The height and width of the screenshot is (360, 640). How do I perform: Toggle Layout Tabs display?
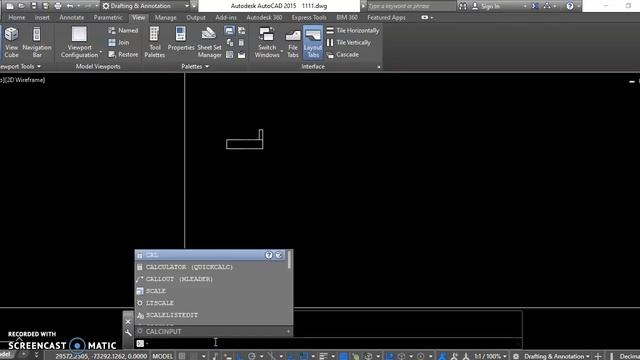pos(313,42)
